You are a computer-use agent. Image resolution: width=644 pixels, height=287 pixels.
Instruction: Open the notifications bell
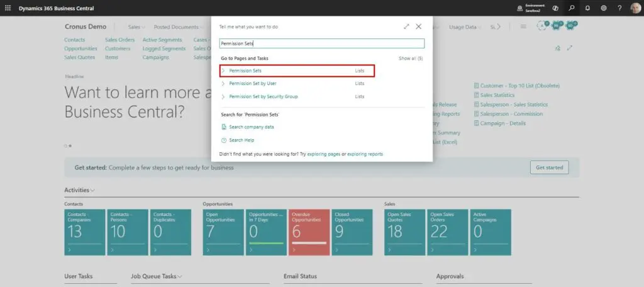click(587, 8)
